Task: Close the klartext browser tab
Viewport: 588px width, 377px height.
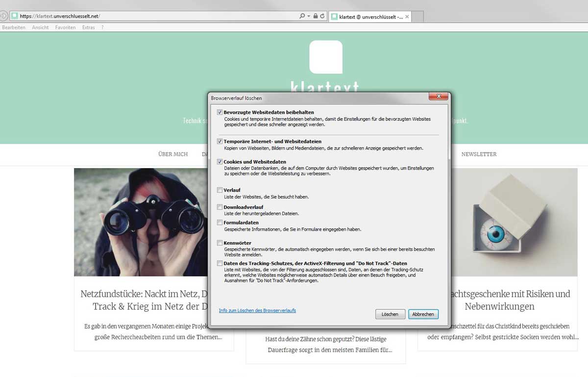Action: [407, 17]
